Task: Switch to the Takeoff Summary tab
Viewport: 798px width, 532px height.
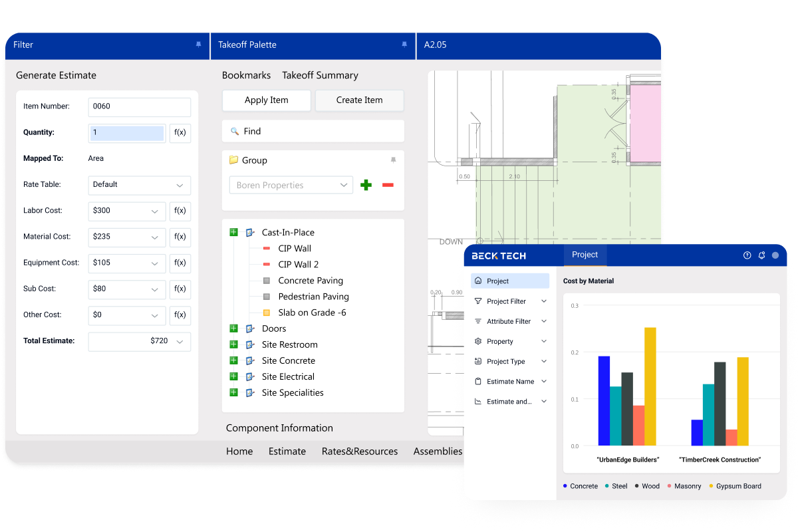Action: (x=320, y=75)
